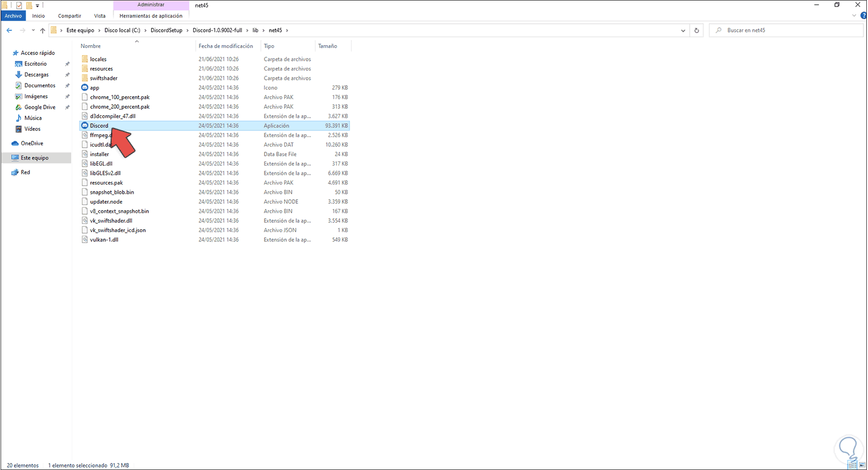The height and width of the screenshot is (470, 868).
Task: Switch to the Vista ribbon tab
Action: coord(100,16)
